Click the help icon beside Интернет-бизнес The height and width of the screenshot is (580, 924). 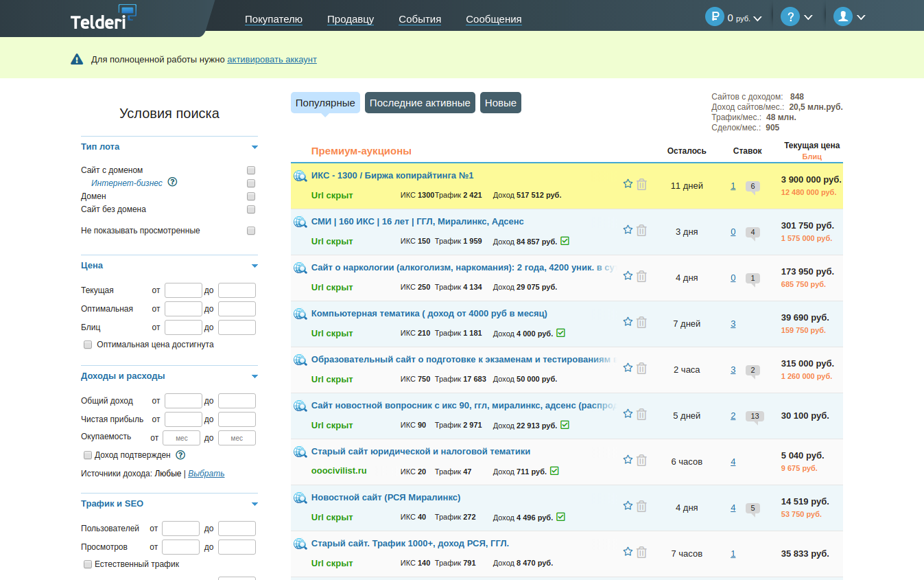pos(172,183)
